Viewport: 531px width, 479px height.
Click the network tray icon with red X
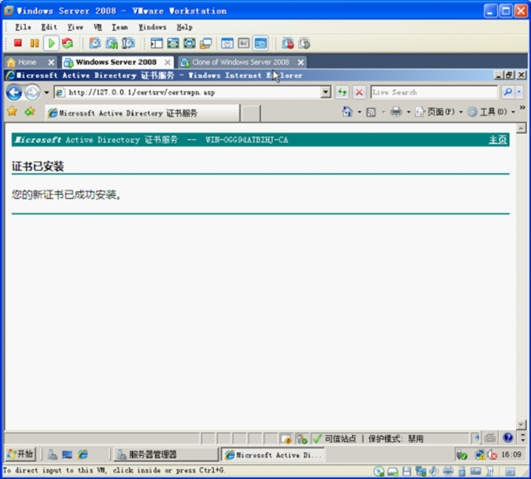492,455
